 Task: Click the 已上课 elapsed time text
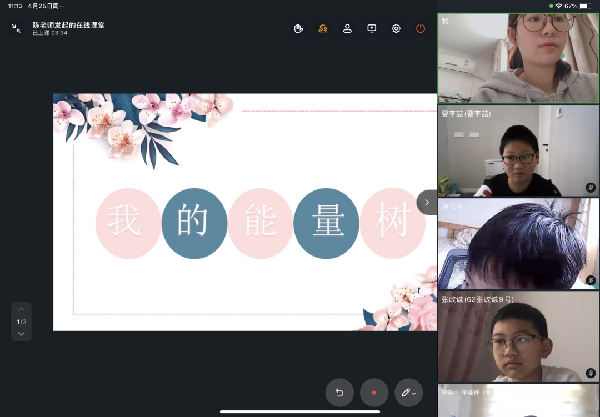[50, 33]
